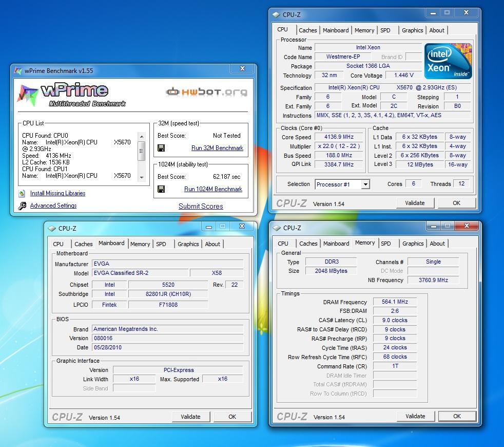
Task: Open Graphics tab in the Memory window
Action: [x=413, y=244]
